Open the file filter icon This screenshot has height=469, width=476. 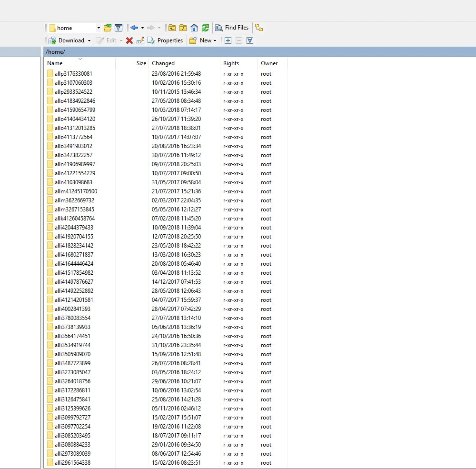tap(119, 28)
